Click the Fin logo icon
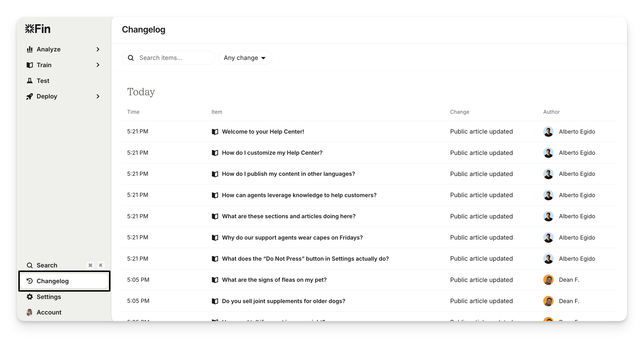Viewport: 644px width, 338px height. coord(29,29)
